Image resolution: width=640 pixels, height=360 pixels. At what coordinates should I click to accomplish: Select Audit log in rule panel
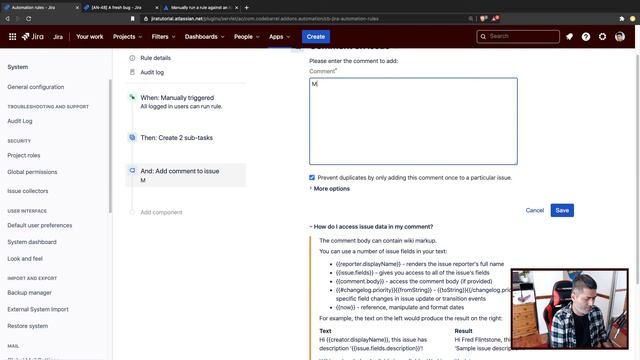pyautogui.click(x=152, y=72)
